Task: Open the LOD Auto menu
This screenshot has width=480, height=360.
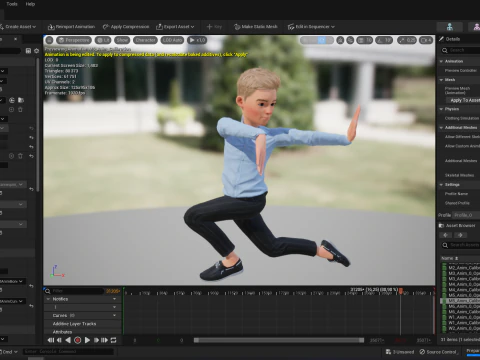Action: click(172, 40)
